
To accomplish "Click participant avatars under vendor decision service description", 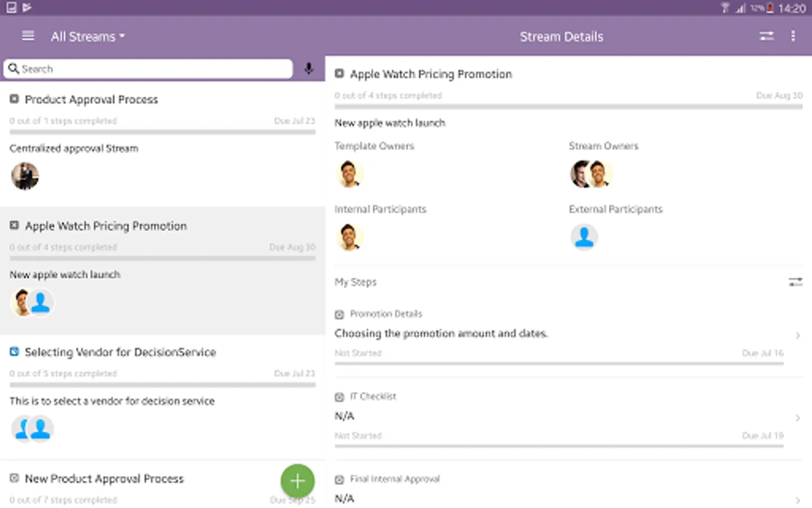I will [32, 429].
